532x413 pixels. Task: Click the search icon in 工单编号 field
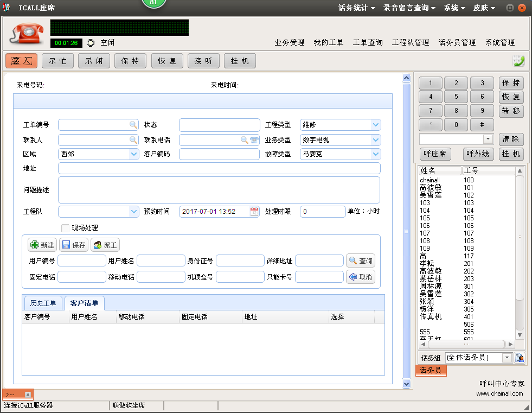[133, 125]
